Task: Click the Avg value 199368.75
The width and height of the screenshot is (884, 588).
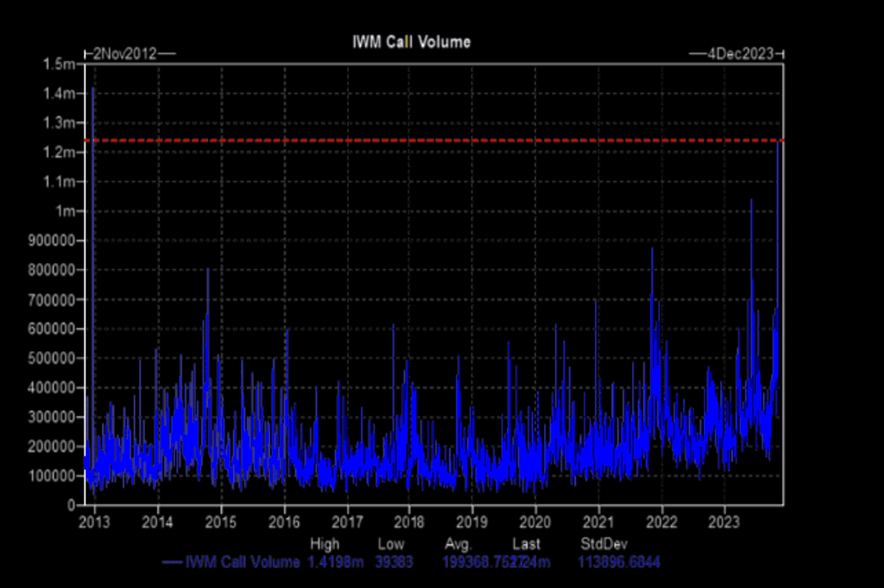Action: click(479, 562)
